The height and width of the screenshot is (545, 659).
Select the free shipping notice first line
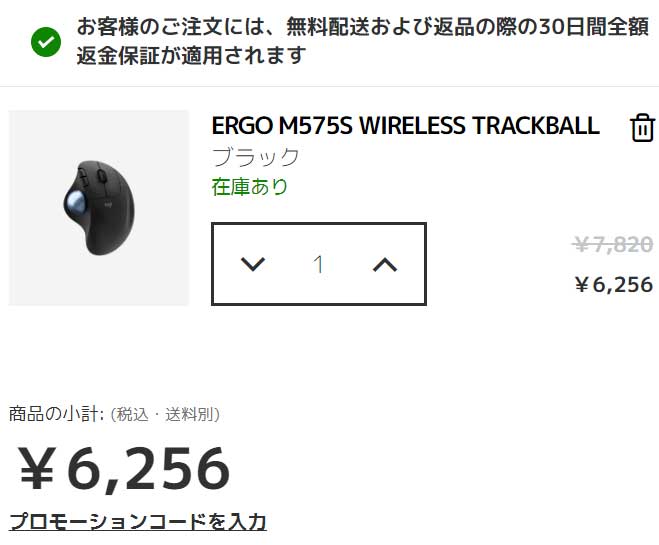coord(363,27)
